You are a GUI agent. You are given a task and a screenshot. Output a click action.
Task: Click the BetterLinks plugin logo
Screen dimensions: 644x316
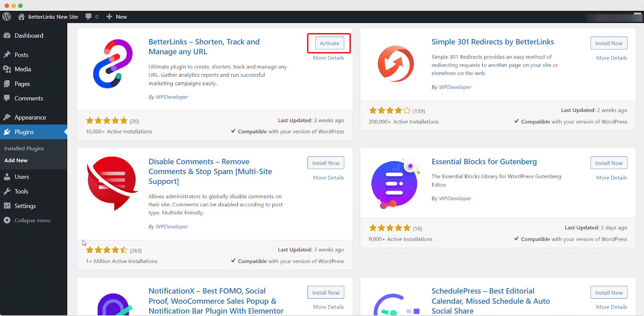[x=113, y=64]
